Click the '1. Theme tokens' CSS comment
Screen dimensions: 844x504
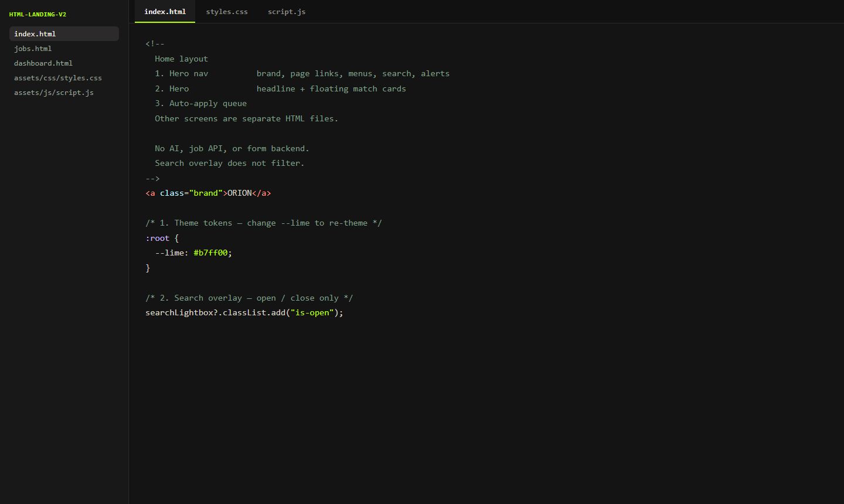[264, 223]
